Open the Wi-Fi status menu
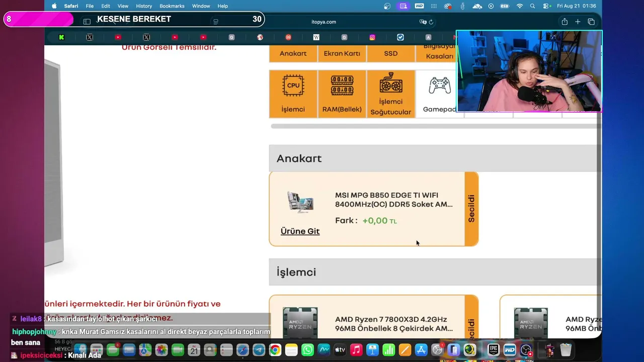The height and width of the screenshot is (362, 644). [520, 6]
